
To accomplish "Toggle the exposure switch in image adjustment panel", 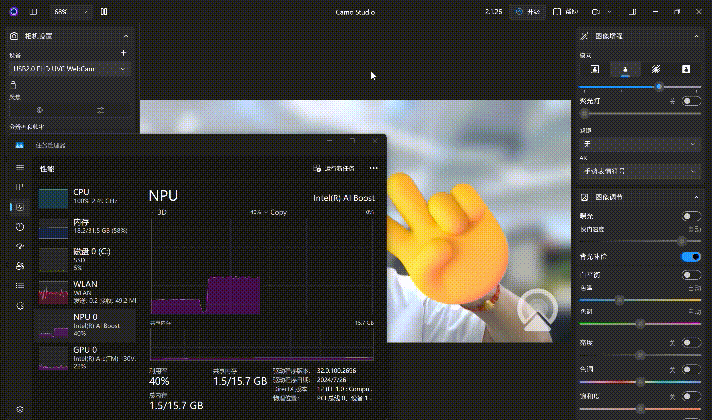I will tap(691, 216).
